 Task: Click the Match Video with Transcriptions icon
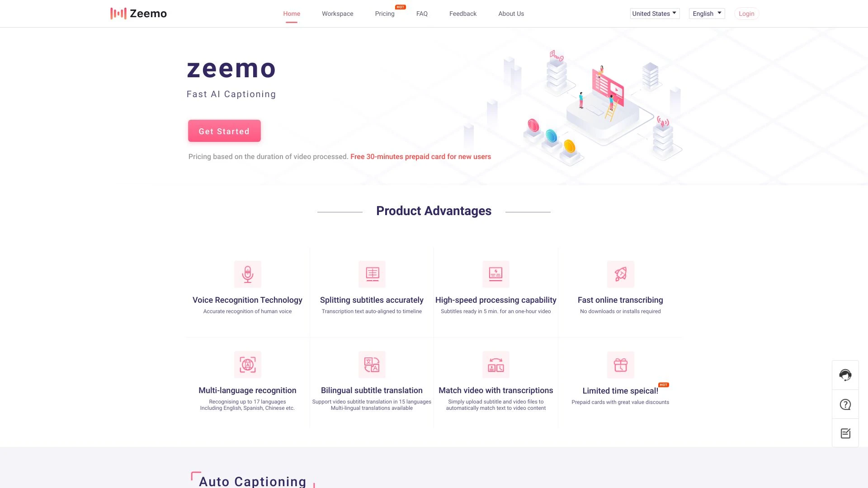[495, 364]
